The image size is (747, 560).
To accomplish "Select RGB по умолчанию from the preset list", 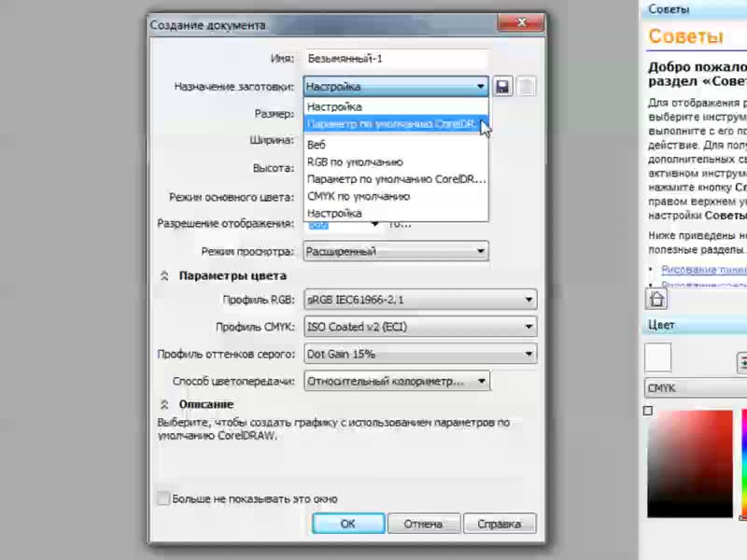I will point(396,161).
